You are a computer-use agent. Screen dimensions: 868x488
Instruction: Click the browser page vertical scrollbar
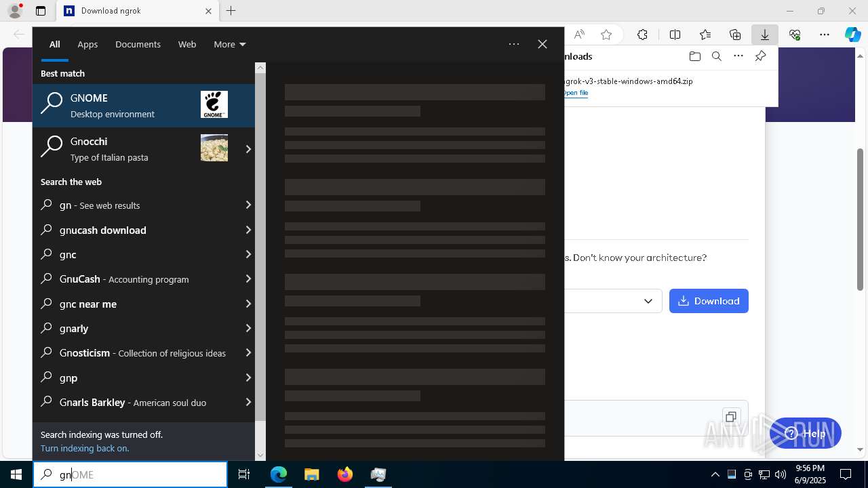(x=861, y=220)
